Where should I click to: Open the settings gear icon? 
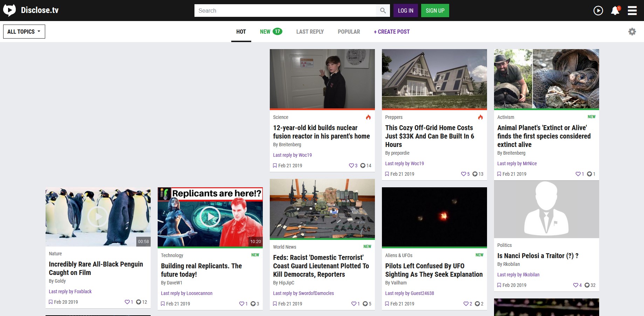632,32
